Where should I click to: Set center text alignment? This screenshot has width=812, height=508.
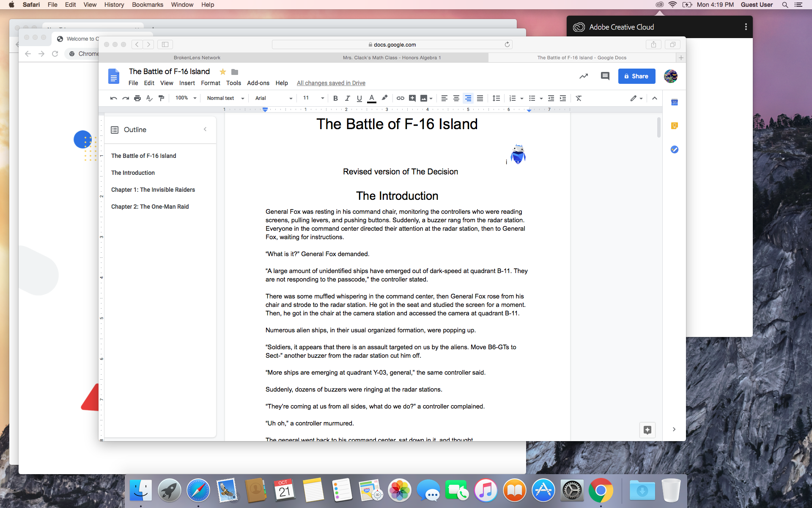pyautogui.click(x=456, y=98)
